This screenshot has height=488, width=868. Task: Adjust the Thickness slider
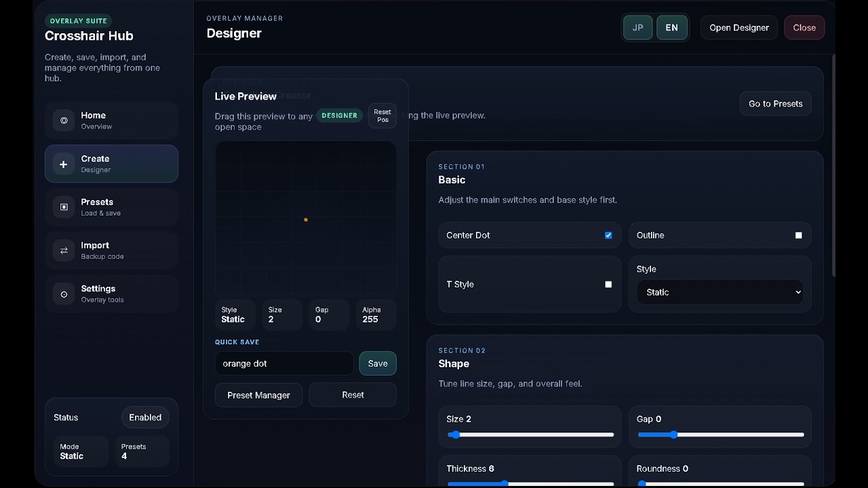pyautogui.click(x=530, y=483)
